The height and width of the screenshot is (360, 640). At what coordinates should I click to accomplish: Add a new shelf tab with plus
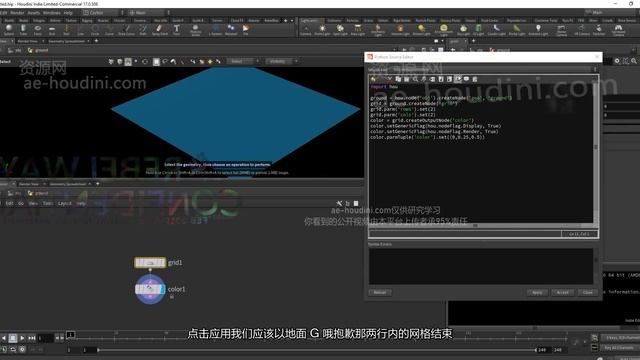tap(286, 20)
